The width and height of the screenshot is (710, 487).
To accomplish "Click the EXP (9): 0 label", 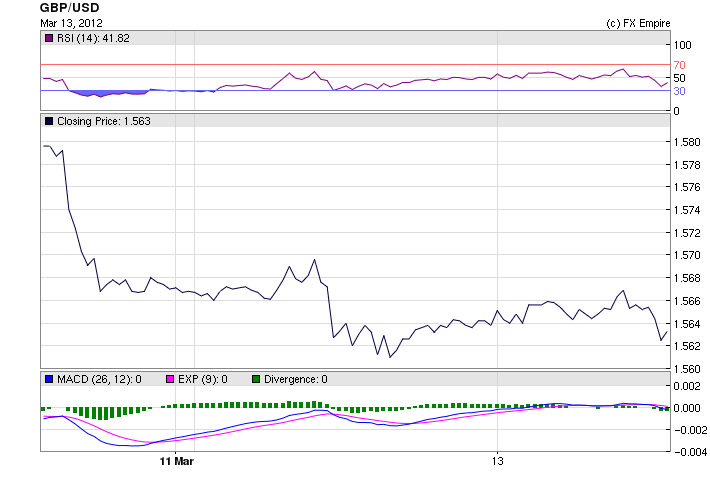I will (203, 379).
